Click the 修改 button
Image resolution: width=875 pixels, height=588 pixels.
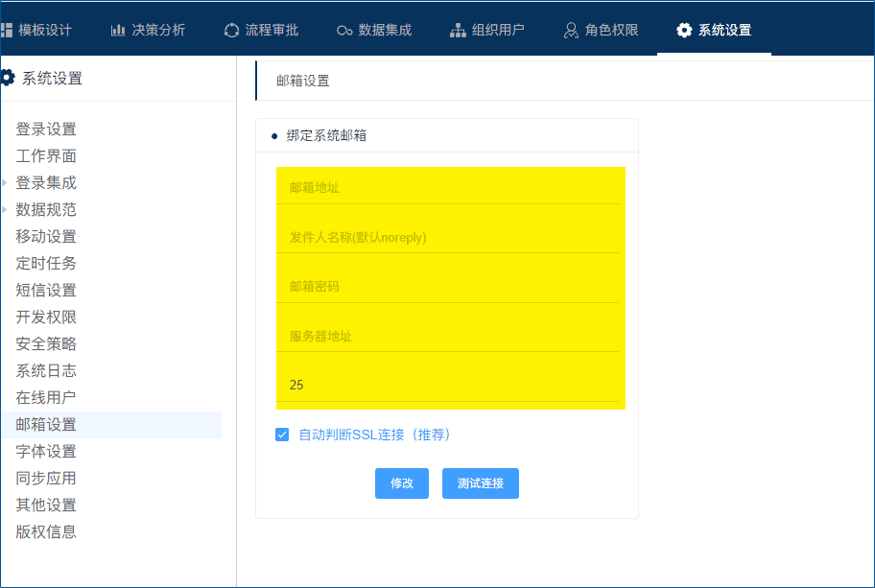pyautogui.click(x=402, y=483)
